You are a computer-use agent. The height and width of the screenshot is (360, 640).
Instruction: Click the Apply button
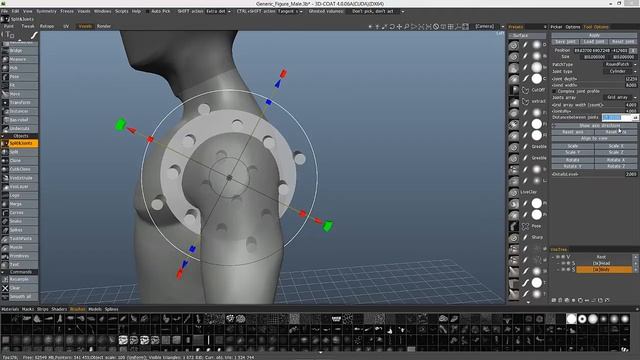click(594, 36)
